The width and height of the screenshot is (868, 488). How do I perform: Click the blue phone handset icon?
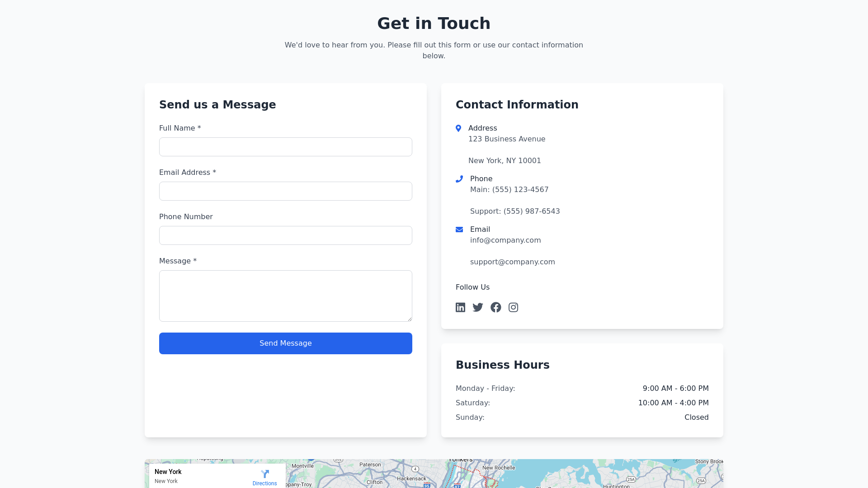tap(459, 179)
